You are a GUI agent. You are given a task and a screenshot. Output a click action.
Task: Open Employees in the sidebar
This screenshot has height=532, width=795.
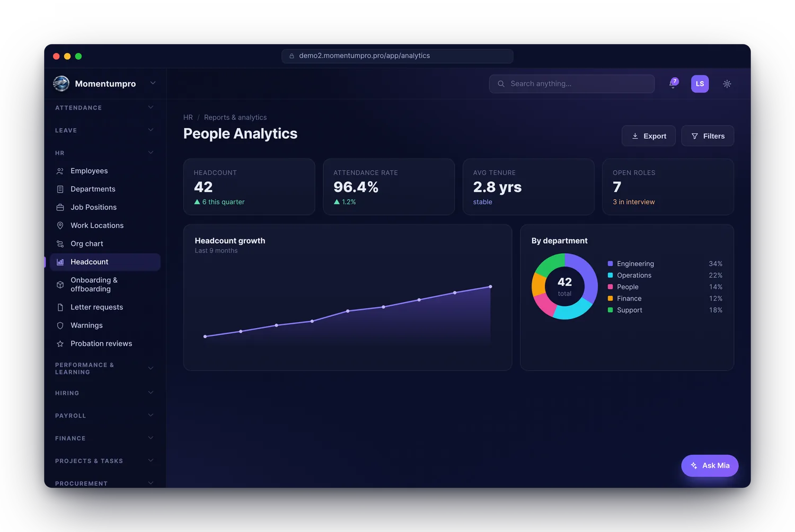(105, 171)
